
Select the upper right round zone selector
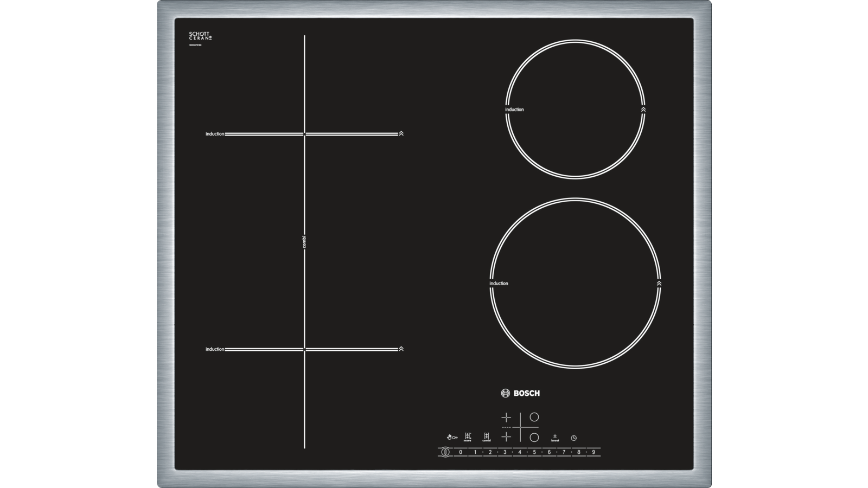pyautogui.click(x=534, y=417)
